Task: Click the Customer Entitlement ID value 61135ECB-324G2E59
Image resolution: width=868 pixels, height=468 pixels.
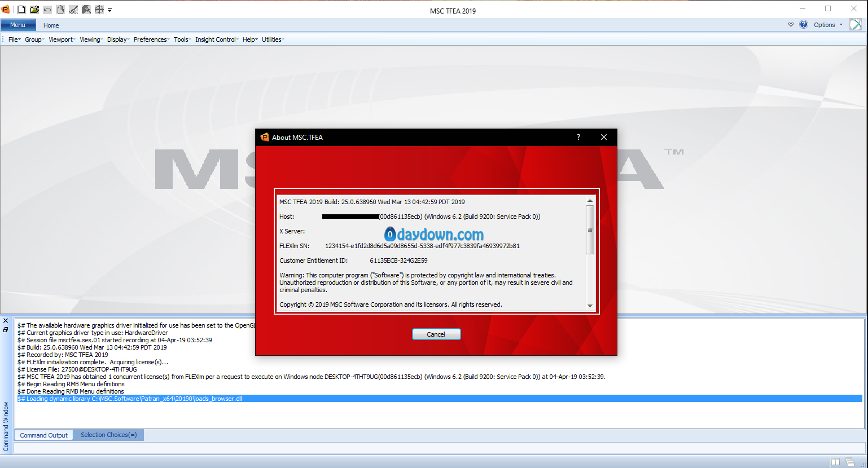Action: [398, 261]
